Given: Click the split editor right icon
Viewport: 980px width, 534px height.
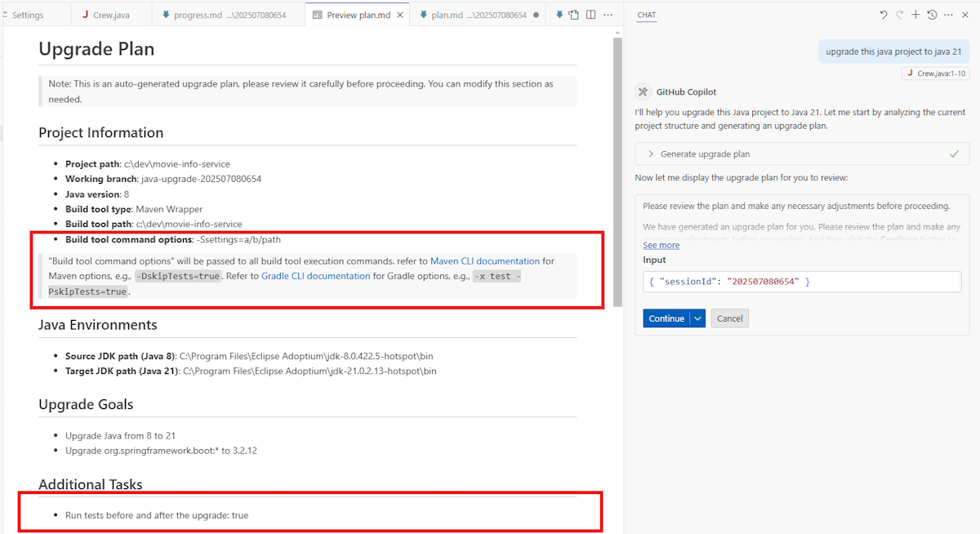Looking at the screenshot, I should point(590,15).
